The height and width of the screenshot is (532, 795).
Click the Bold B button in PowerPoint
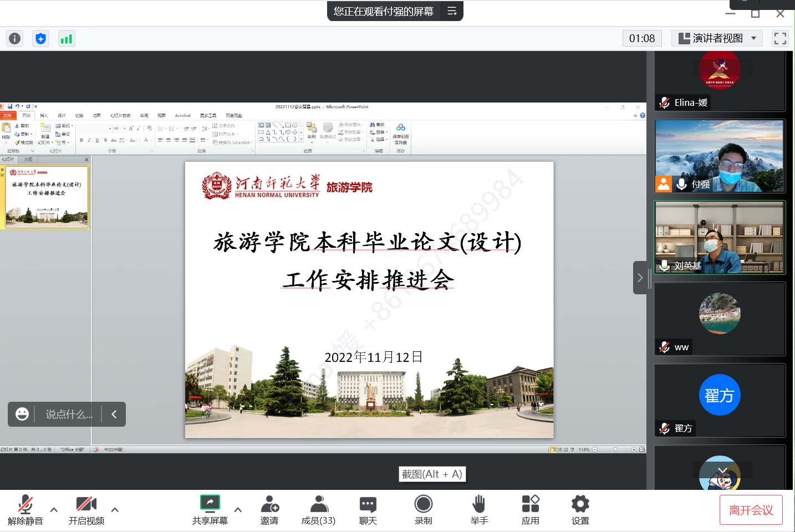[x=81, y=140]
